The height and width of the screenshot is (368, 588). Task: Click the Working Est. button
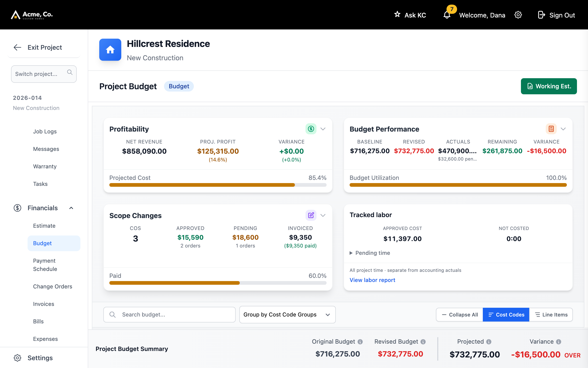[549, 86]
